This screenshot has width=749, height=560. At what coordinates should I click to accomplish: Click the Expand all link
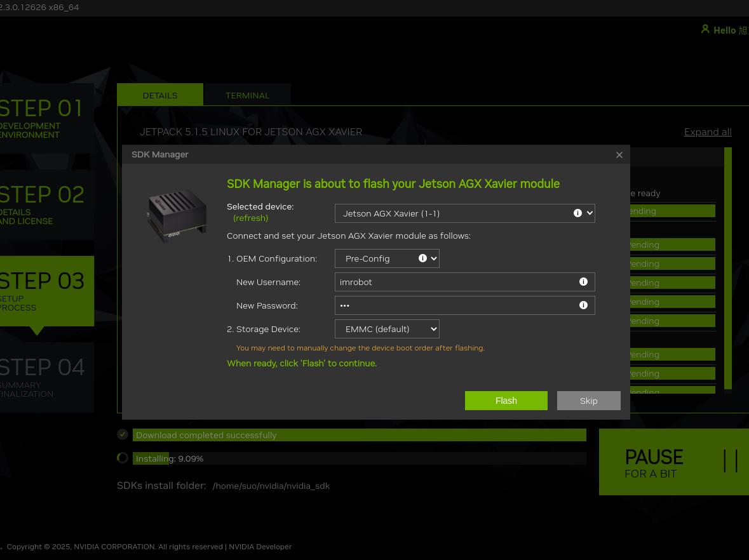click(708, 132)
